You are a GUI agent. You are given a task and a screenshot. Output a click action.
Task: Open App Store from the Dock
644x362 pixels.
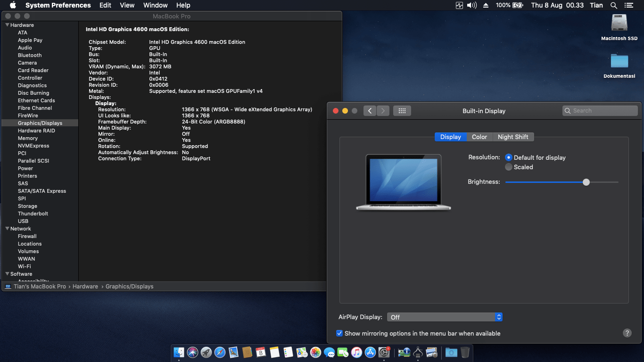coord(370,352)
